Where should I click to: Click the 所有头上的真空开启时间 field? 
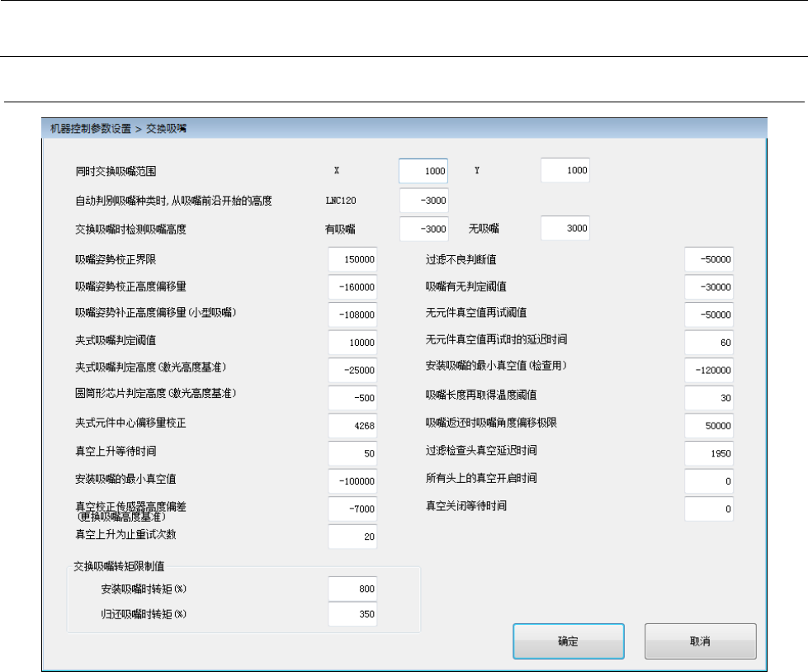coord(708,481)
